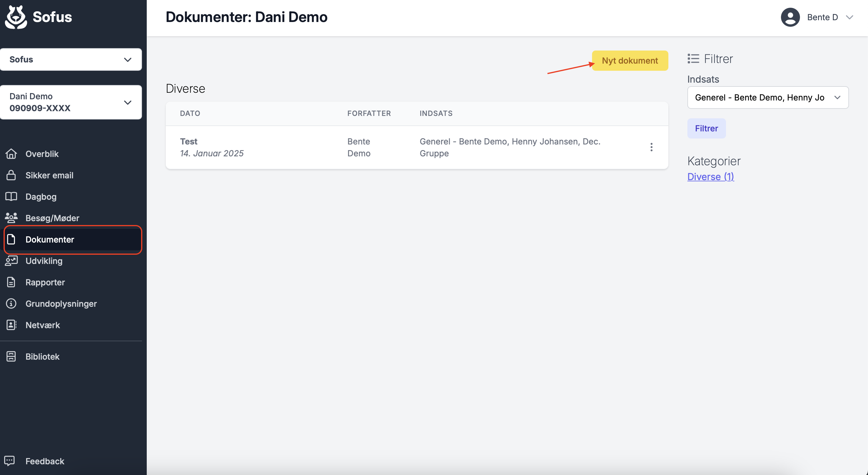This screenshot has width=868, height=475.
Task: Go to Netværk in the sidebar
Action: (42, 325)
